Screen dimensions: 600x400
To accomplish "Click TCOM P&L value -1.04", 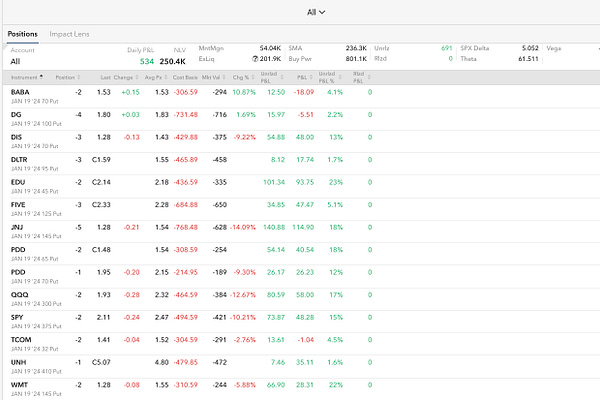I will click(x=305, y=340).
